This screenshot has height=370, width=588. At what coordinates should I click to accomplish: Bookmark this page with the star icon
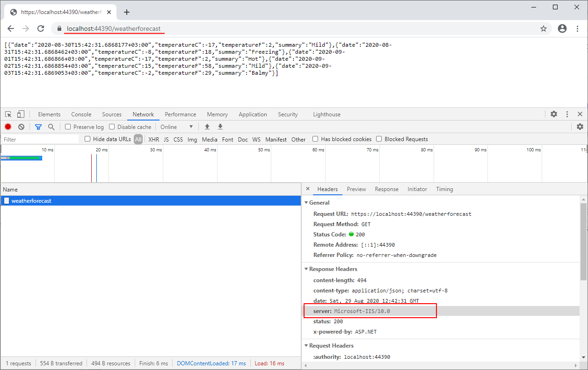[544, 28]
